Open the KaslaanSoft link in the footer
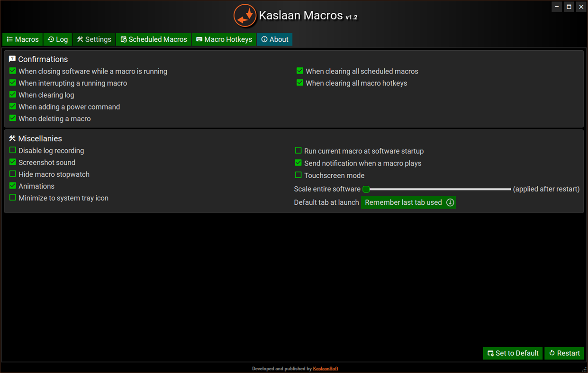588x373 pixels. [326, 368]
